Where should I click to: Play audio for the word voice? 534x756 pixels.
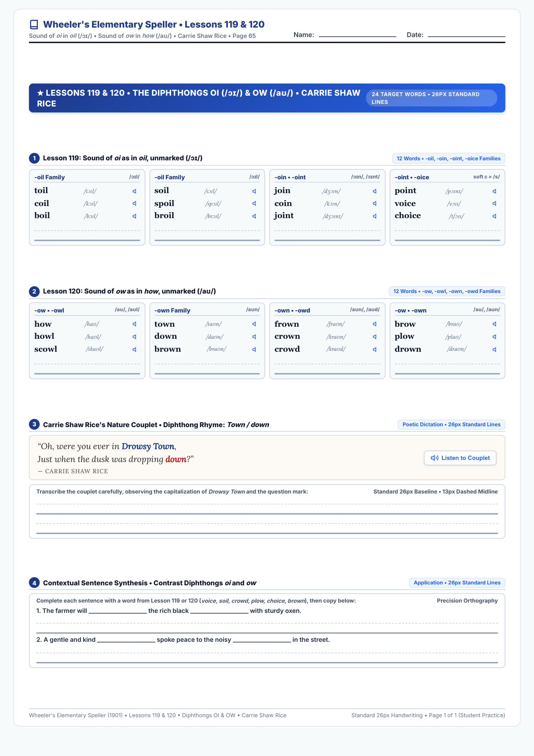point(494,203)
